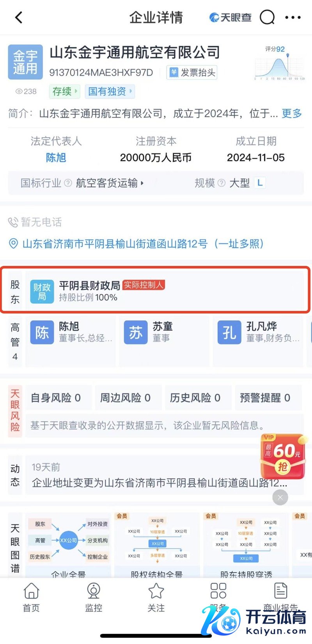Switch to the 监控 monitoring tab
312x644 pixels.
[x=94, y=597]
